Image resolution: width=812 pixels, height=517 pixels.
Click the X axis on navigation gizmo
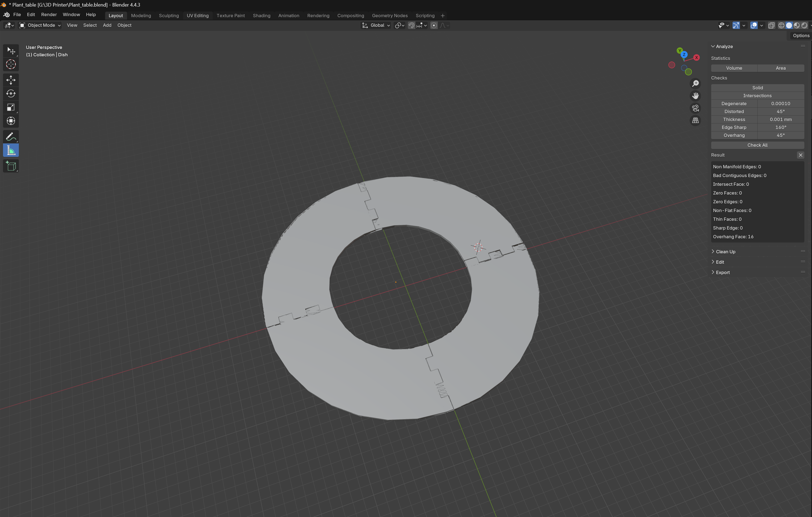tap(697, 58)
